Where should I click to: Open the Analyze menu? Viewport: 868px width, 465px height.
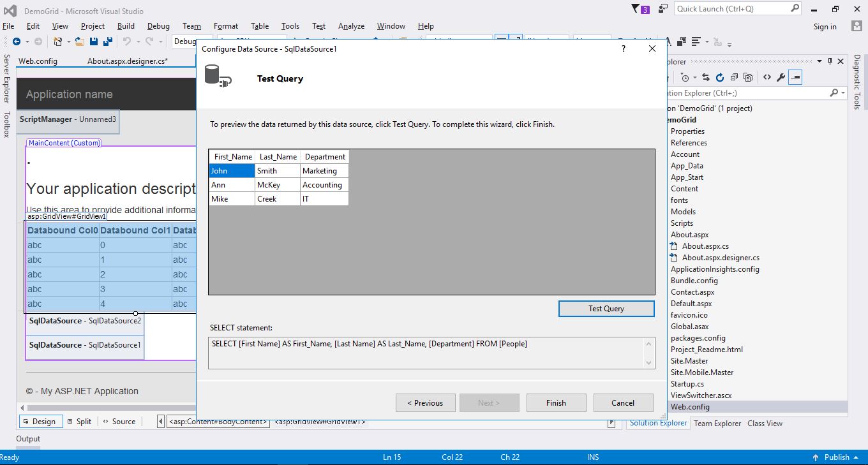click(351, 26)
